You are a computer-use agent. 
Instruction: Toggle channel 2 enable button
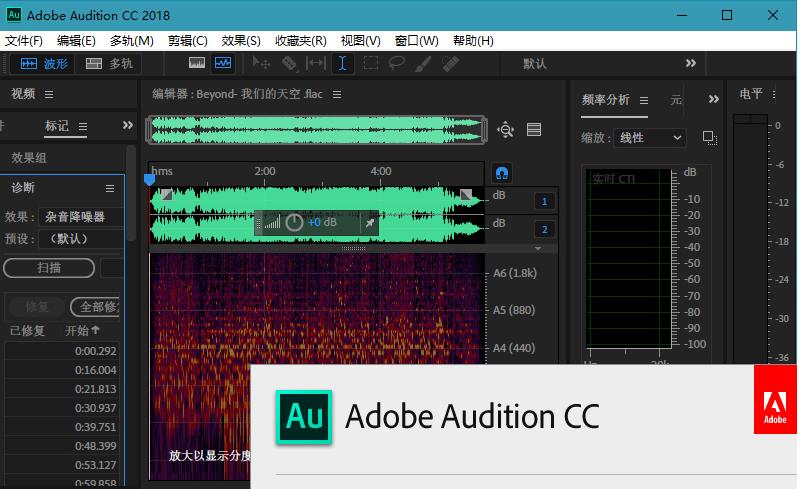click(544, 229)
